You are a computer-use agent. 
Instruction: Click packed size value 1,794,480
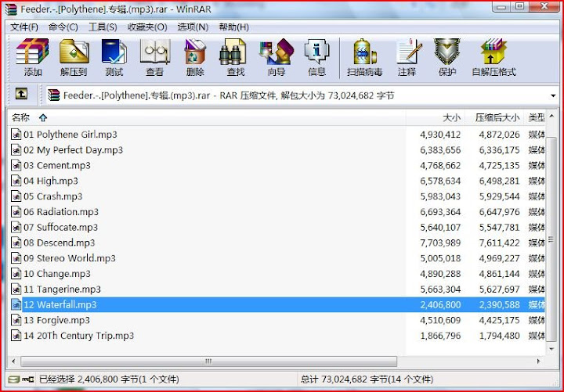point(499,336)
